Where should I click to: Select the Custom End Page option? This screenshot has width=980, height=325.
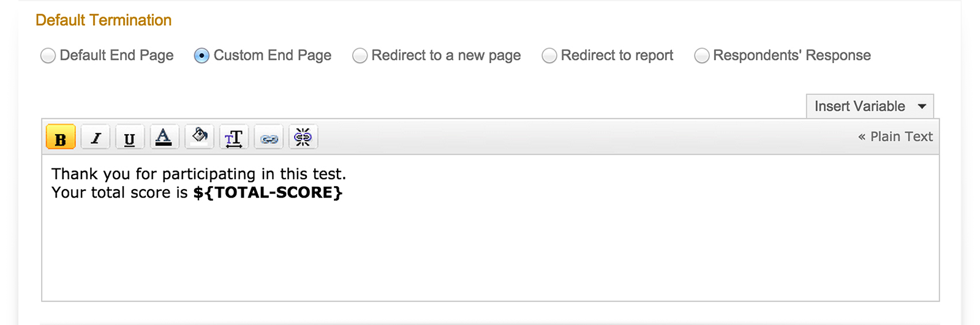click(202, 56)
